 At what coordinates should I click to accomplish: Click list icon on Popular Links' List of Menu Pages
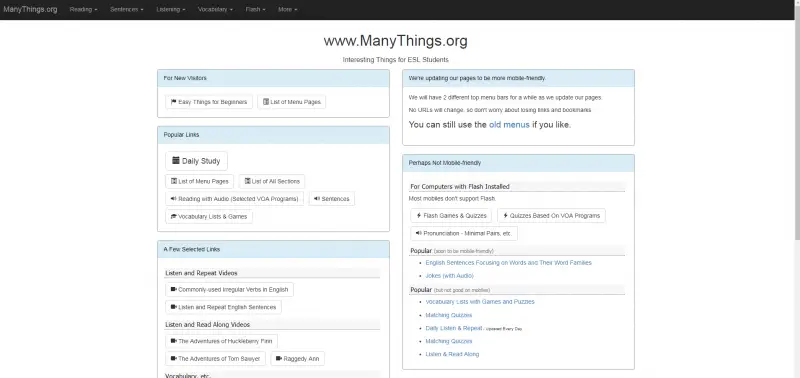(173, 182)
